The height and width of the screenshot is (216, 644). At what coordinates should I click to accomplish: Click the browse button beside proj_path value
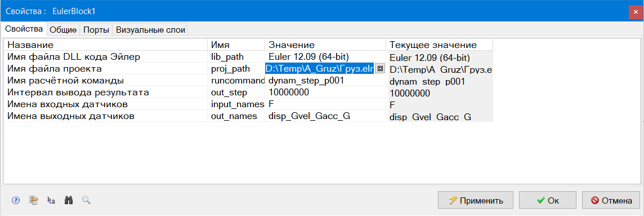point(380,69)
